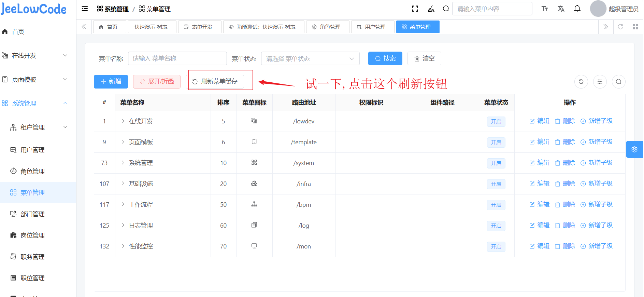The width and height of the screenshot is (644, 297).
Task: Expand the 在线开发 row in table
Action: tap(123, 121)
